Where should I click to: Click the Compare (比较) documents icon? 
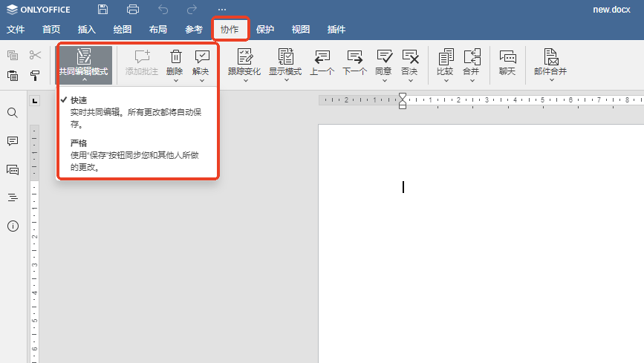coord(445,62)
